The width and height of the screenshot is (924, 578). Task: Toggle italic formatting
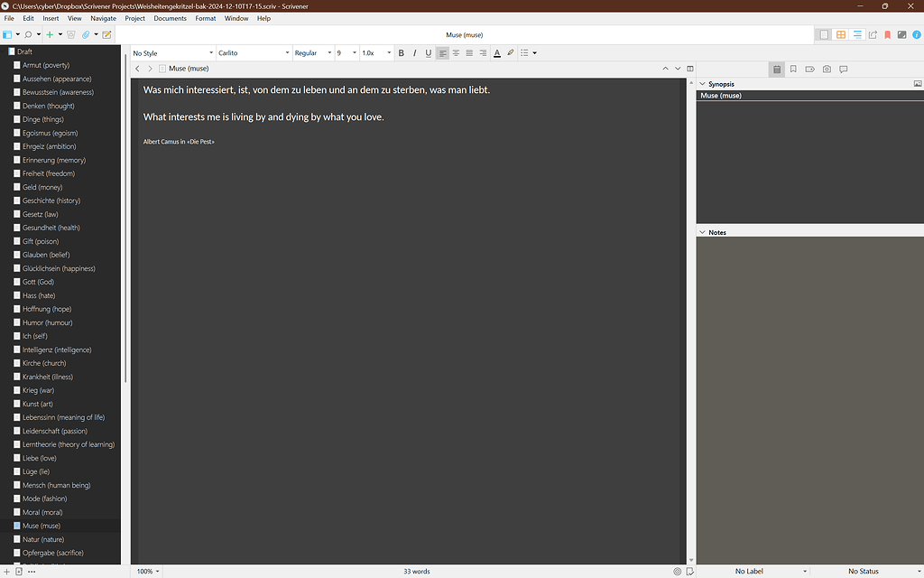point(414,52)
